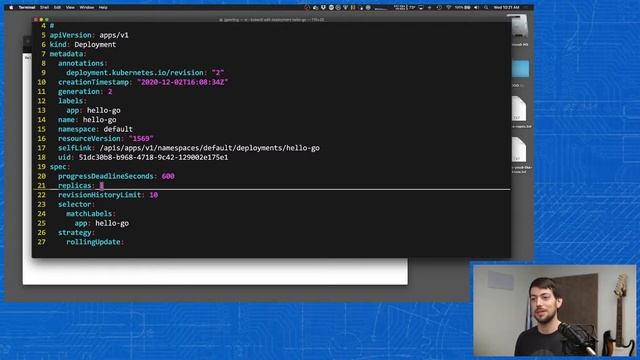The image size is (640, 360).
Task: Click the 'spec:' key on line 19
Action: [x=60, y=167]
